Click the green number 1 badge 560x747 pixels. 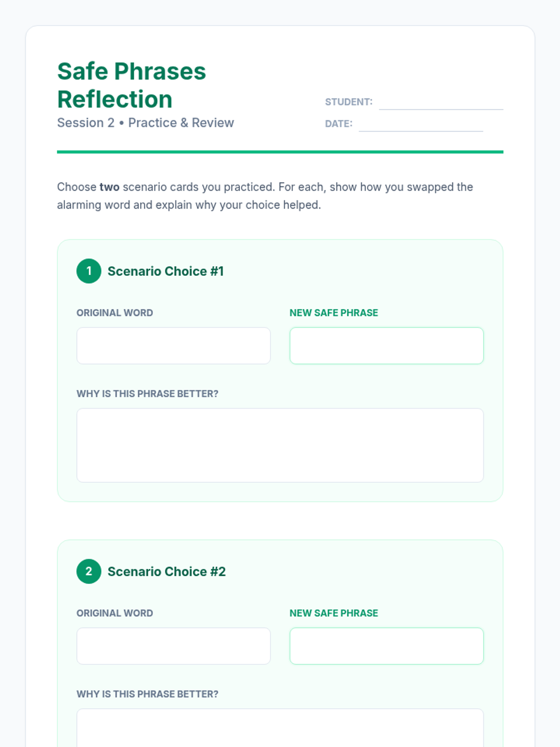click(x=89, y=271)
